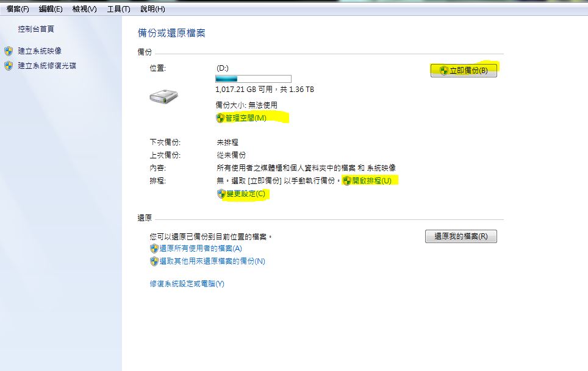Open the 變更設定(C) link
This screenshot has width=588, height=371.
coord(246,194)
